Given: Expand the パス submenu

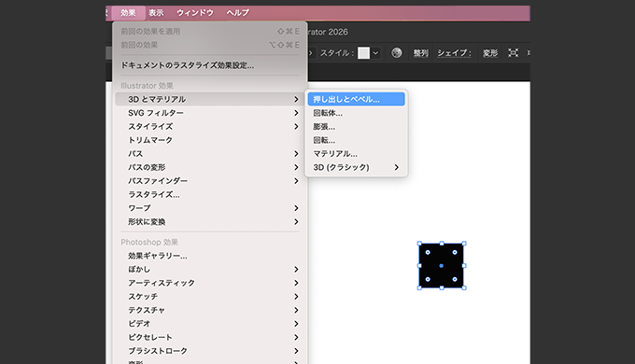Looking at the screenshot, I should pyautogui.click(x=210, y=154).
